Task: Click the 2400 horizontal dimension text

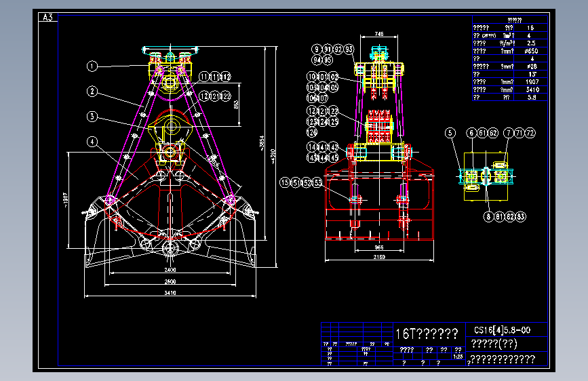Action: [170, 270]
